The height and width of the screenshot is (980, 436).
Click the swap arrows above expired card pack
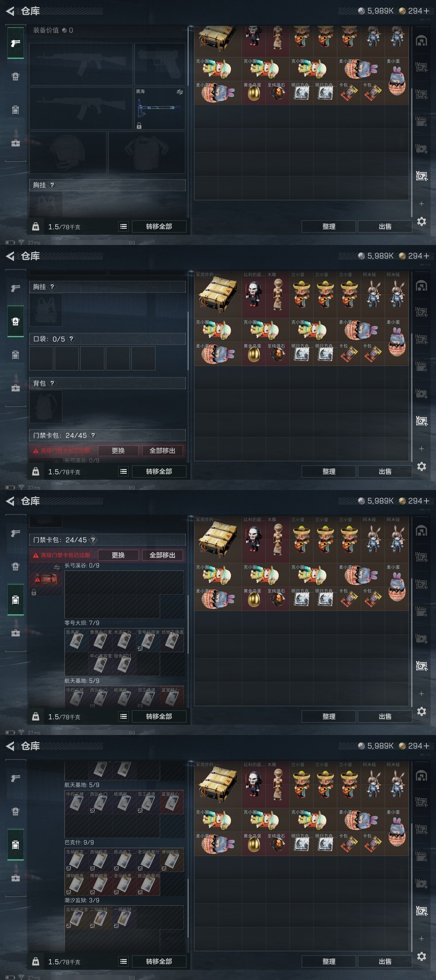click(57, 567)
